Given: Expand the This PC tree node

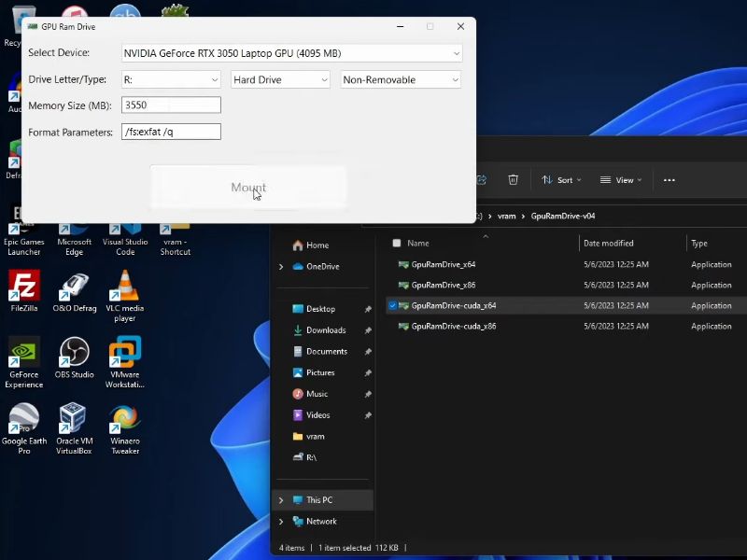Looking at the screenshot, I should [x=281, y=500].
